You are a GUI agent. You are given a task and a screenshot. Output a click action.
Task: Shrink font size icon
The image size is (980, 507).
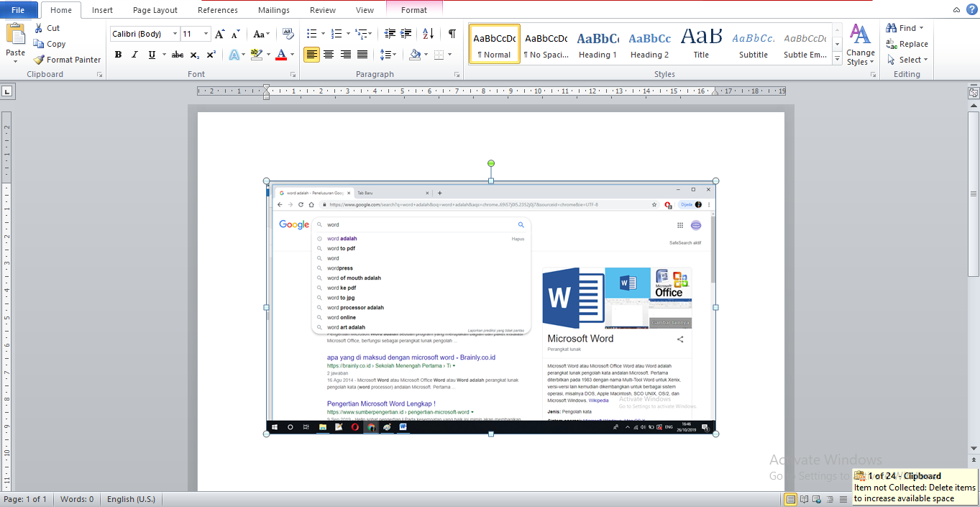[236, 34]
